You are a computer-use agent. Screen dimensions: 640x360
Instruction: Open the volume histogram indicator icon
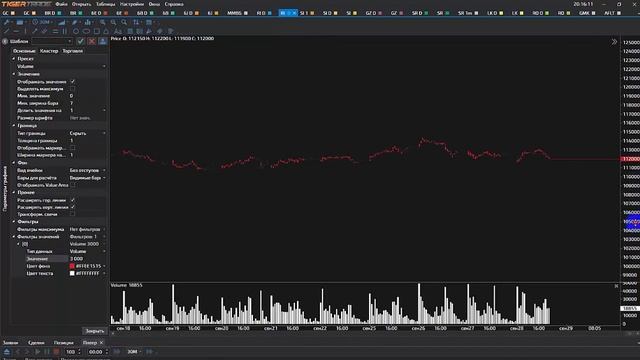coord(62,22)
